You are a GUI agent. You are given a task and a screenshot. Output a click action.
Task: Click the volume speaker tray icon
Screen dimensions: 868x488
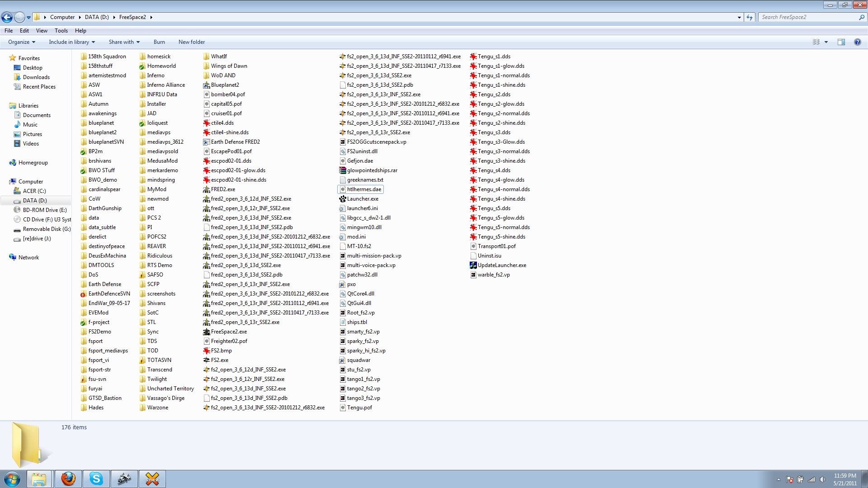point(822,479)
